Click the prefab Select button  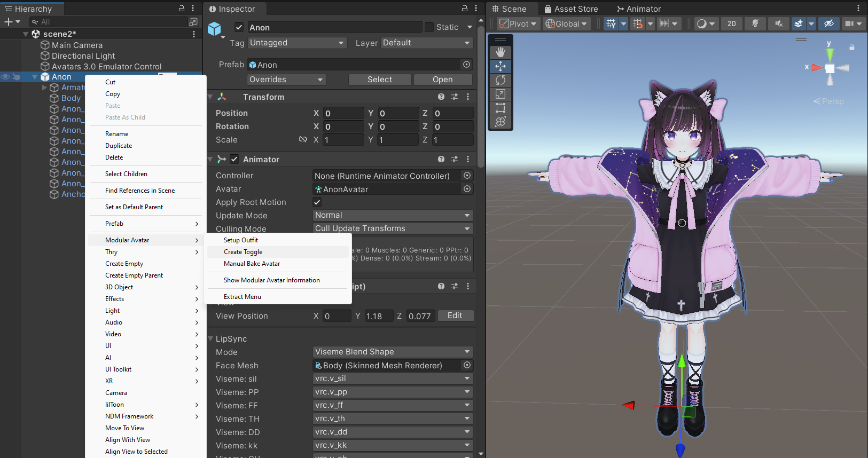click(x=380, y=80)
